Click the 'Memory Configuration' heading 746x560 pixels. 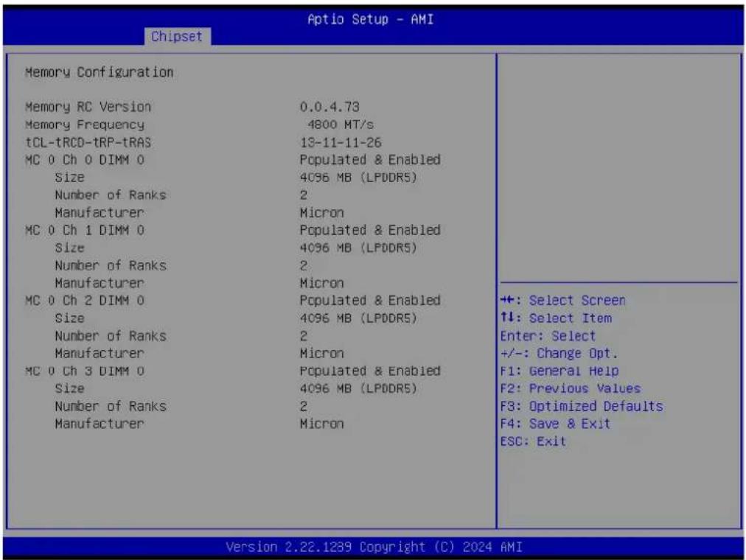coord(99,72)
